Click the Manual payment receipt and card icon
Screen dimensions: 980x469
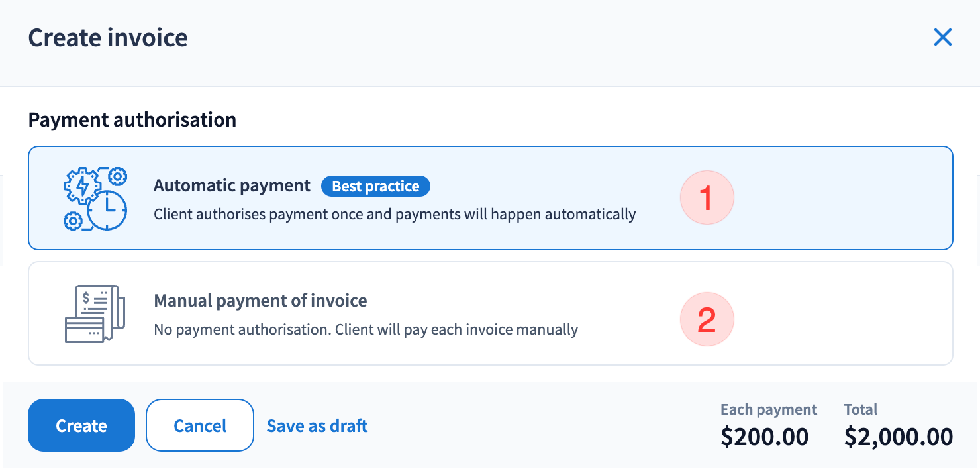91,313
